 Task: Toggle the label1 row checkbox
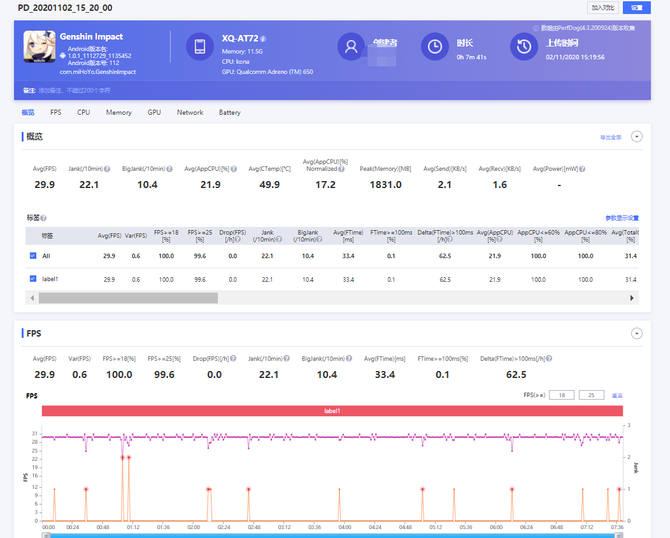[33, 279]
